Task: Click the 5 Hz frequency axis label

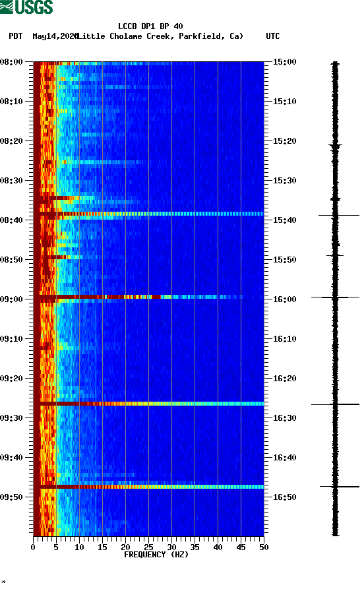Action: pos(56,547)
